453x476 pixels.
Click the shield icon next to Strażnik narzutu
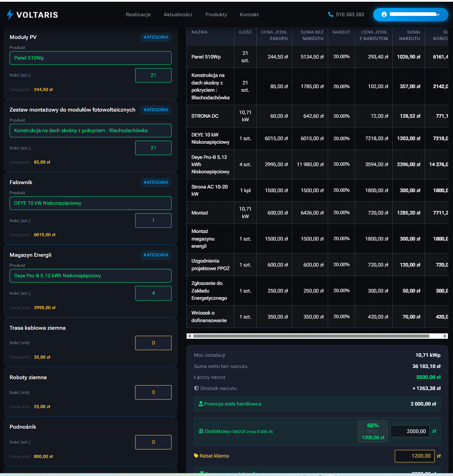(x=196, y=388)
